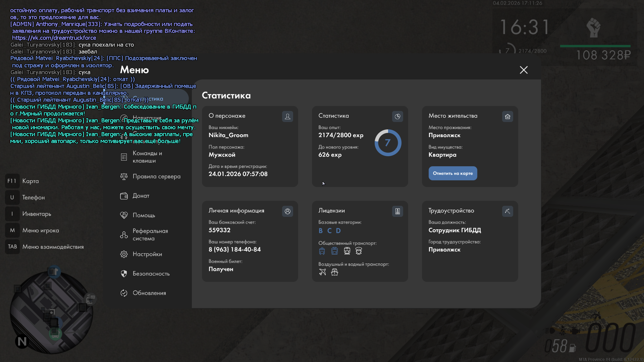Open Реферальная система menu item
644x362 pixels.
tap(150, 235)
